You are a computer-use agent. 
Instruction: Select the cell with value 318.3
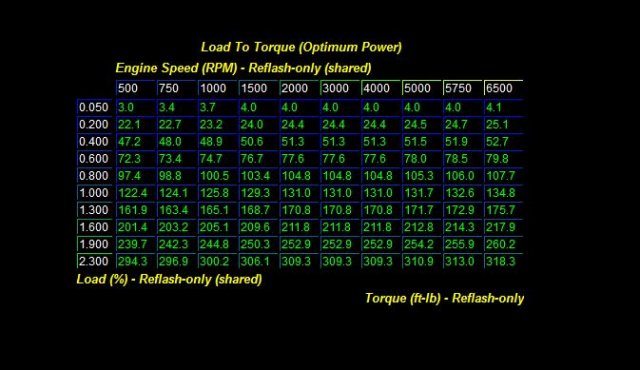503,261
